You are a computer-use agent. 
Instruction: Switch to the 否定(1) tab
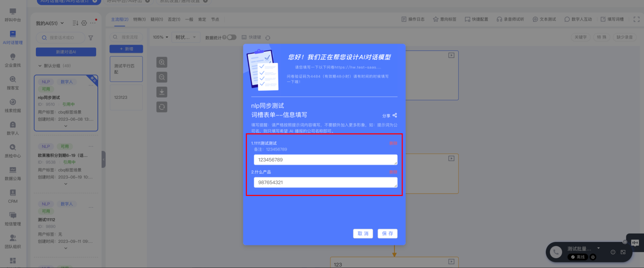coord(174,19)
